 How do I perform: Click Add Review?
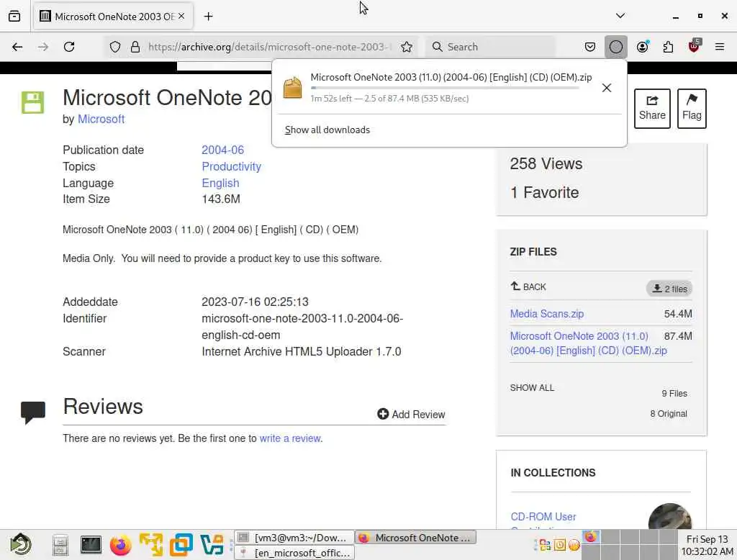point(411,414)
